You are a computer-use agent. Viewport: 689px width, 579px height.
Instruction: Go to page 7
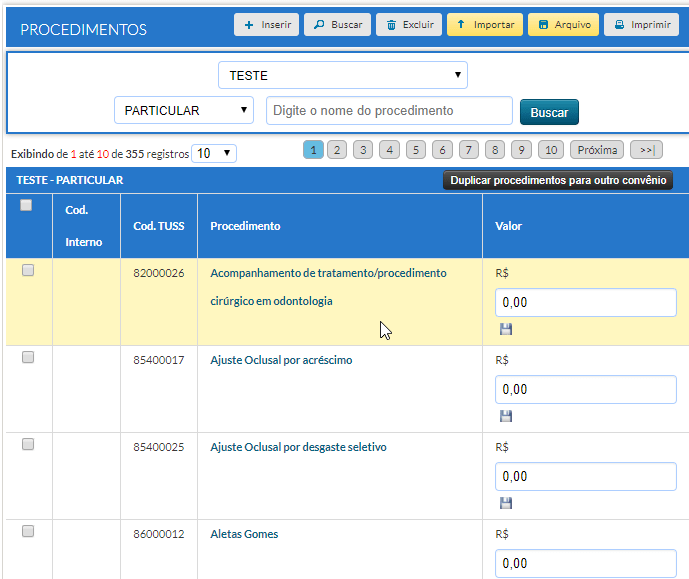pyautogui.click(x=468, y=150)
